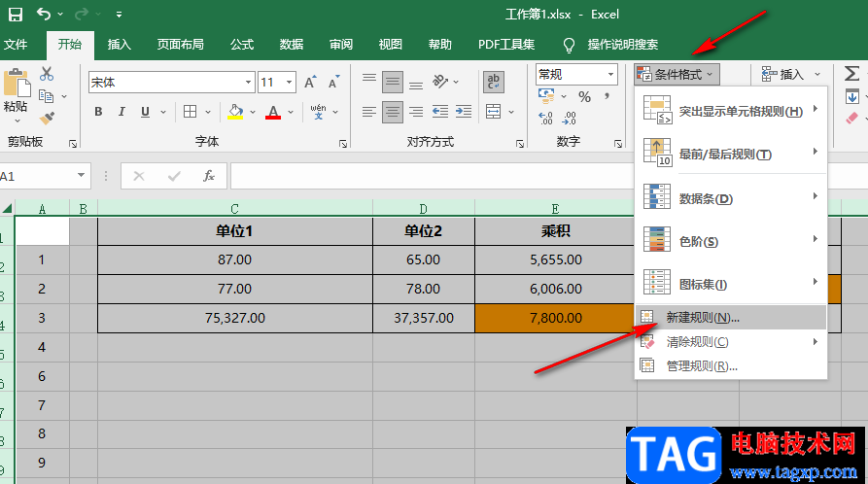
Task: Open 色阶 color scales submenu
Action: [x=731, y=240]
